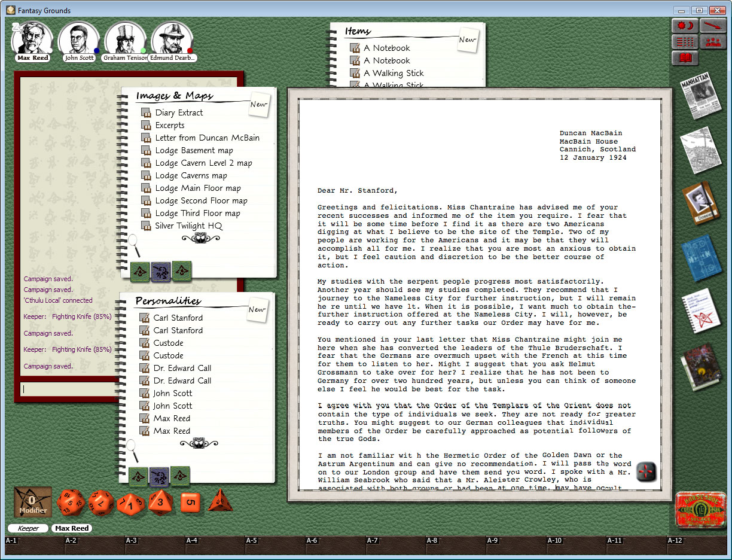Screen dimensions: 732x560
Task: Select the pointer arrow tool in the top-right
Action: (x=713, y=25)
